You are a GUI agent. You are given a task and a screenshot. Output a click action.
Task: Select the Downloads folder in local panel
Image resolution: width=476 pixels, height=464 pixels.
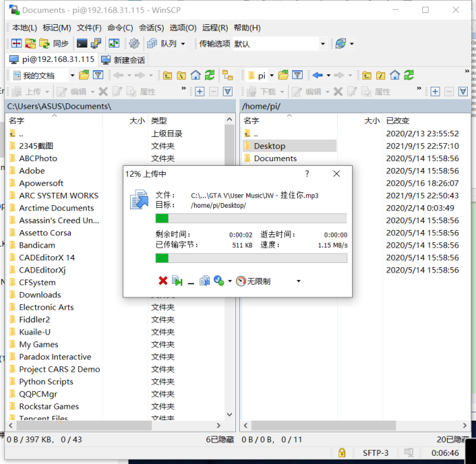40,295
